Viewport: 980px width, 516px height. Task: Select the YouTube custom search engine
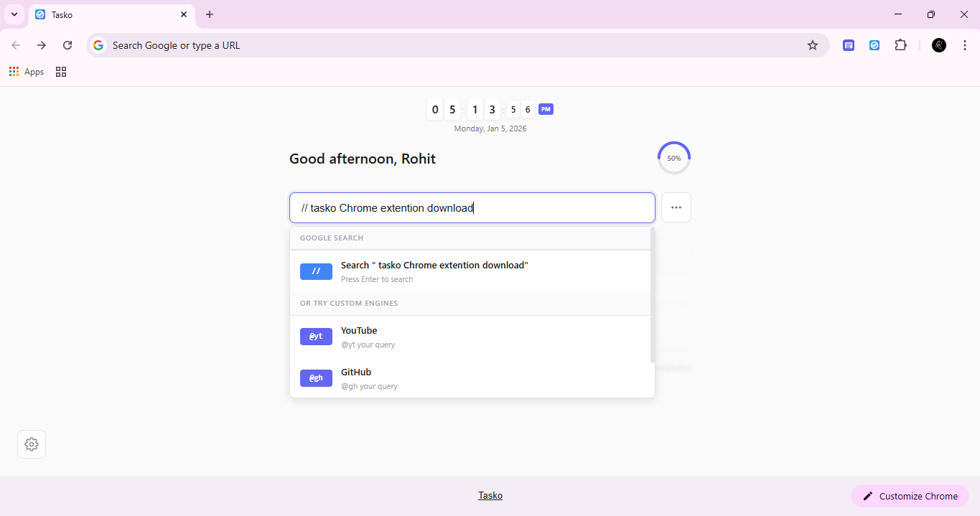[x=470, y=337]
